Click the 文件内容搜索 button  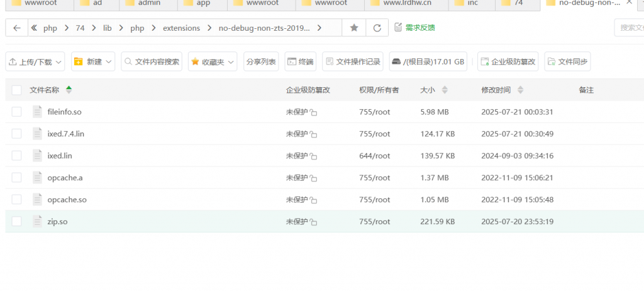click(x=152, y=62)
